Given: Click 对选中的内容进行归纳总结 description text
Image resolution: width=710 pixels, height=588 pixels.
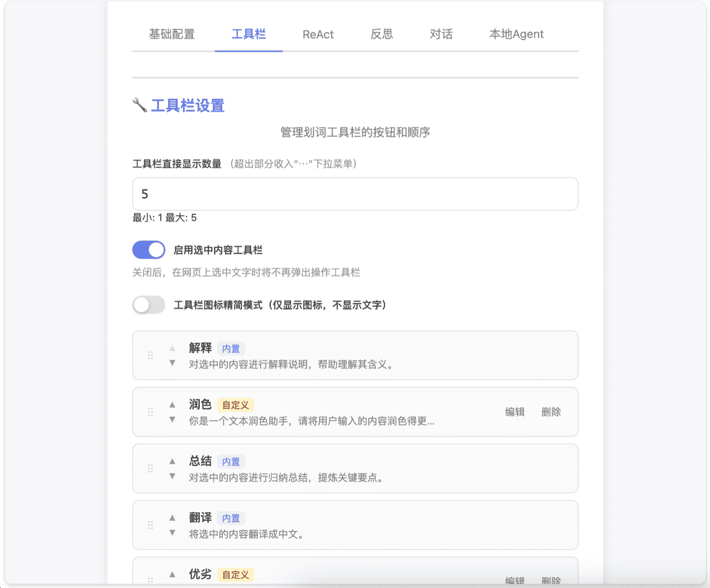Looking at the screenshot, I should tap(287, 477).
